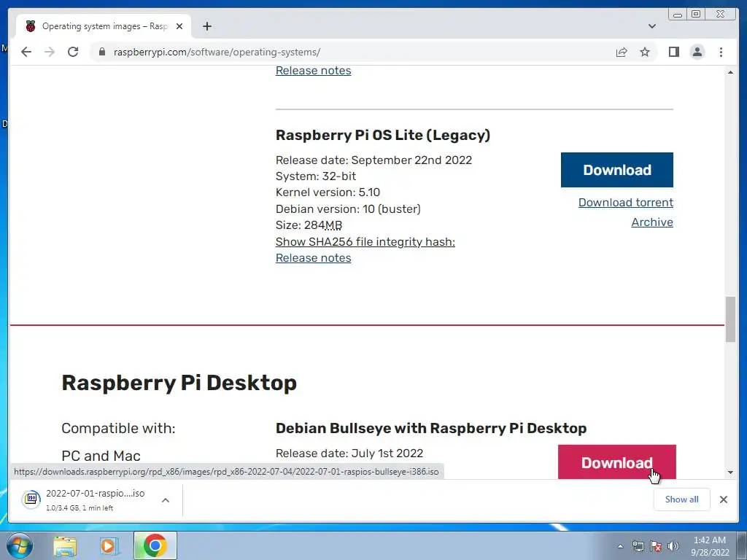Open the network tray icon
Viewport: 747px width, 560px height.
[638, 546]
